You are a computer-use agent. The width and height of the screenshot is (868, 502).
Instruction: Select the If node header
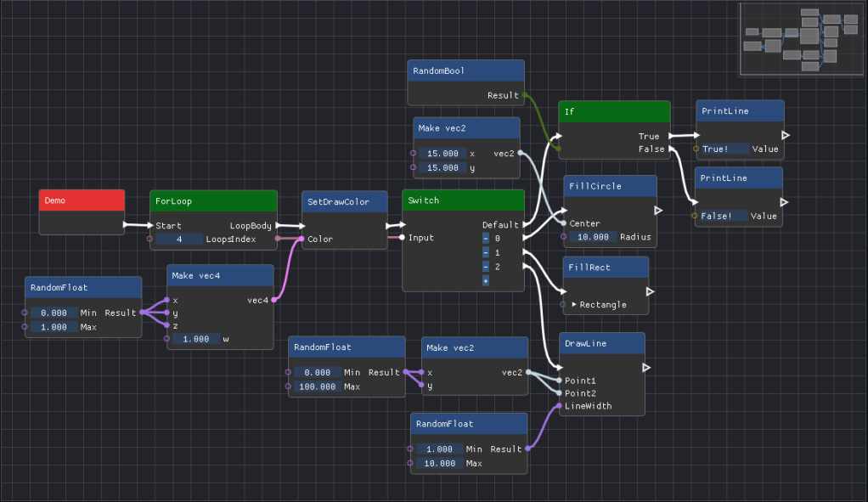614,112
